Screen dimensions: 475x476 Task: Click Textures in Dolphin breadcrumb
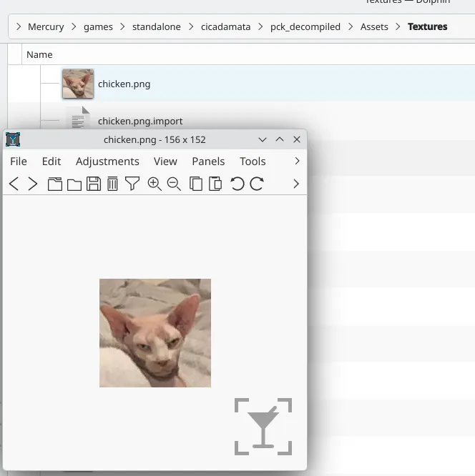coord(428,26)
